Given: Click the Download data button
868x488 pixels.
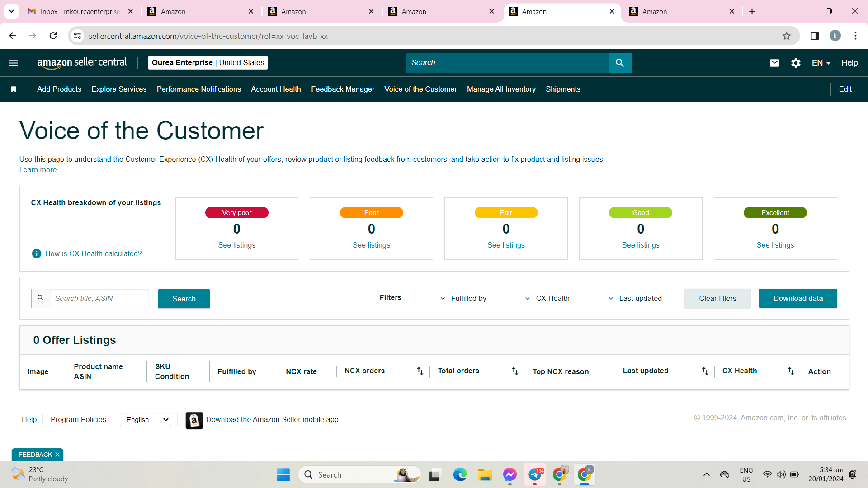Looking at the screenshot, I should click(x=798, y=299).
